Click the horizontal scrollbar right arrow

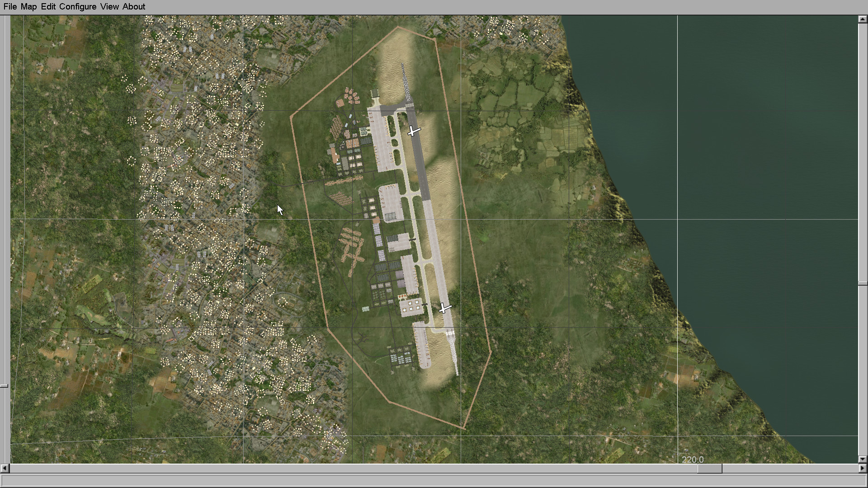pyautogui.click(x=863, y=469)
